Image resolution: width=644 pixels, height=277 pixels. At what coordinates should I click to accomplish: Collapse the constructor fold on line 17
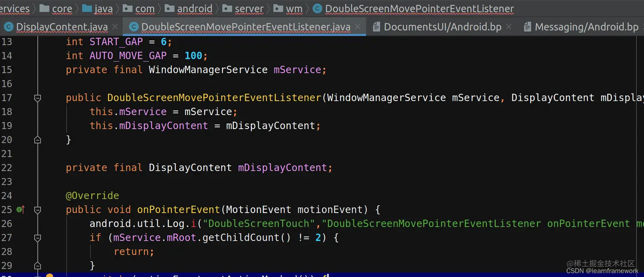pos(37,98)
